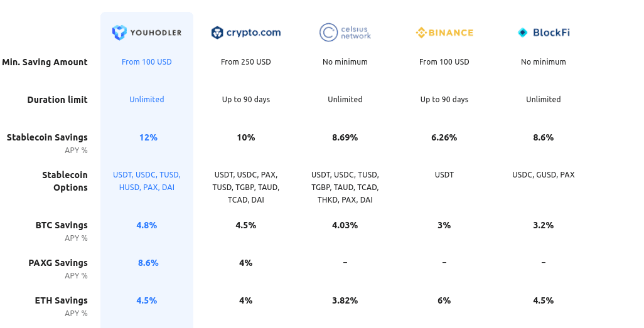644x328 pixels.
Task: Click the crypto.com logo
Action: pyautogui.click(x=246, y=33)
